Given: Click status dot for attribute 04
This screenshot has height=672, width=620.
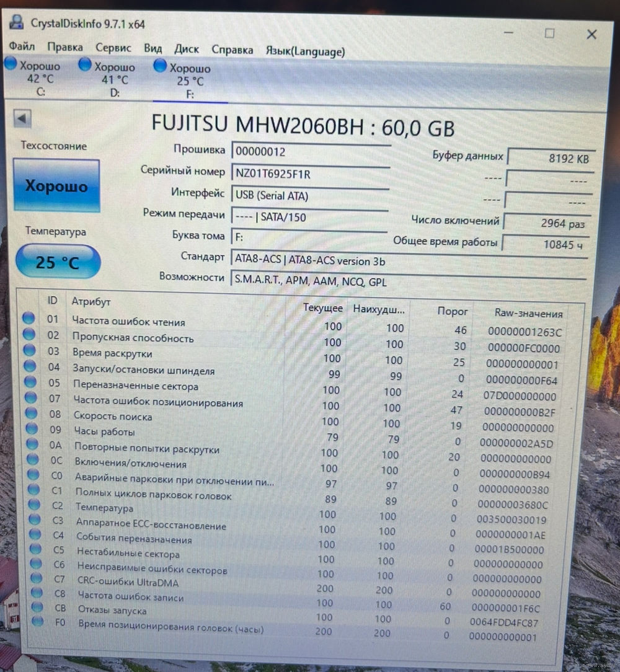Looking at the screenshot, I should point(30,366).
